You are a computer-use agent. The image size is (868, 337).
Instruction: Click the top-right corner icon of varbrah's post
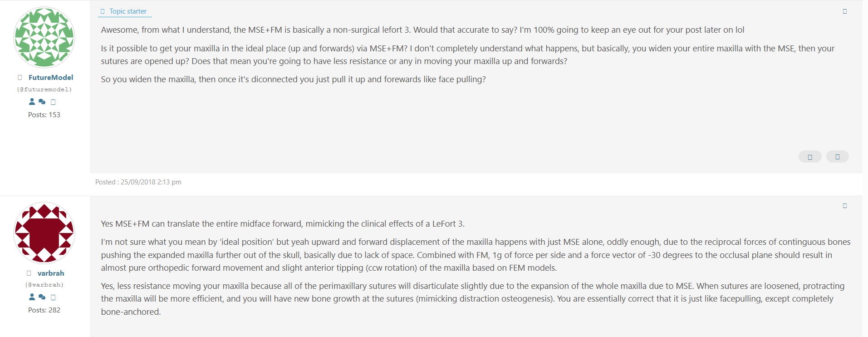click(845, 206)
